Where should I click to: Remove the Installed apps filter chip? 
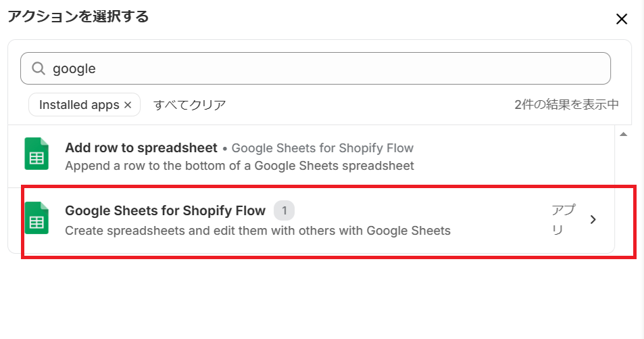click(x=128, y=105)
